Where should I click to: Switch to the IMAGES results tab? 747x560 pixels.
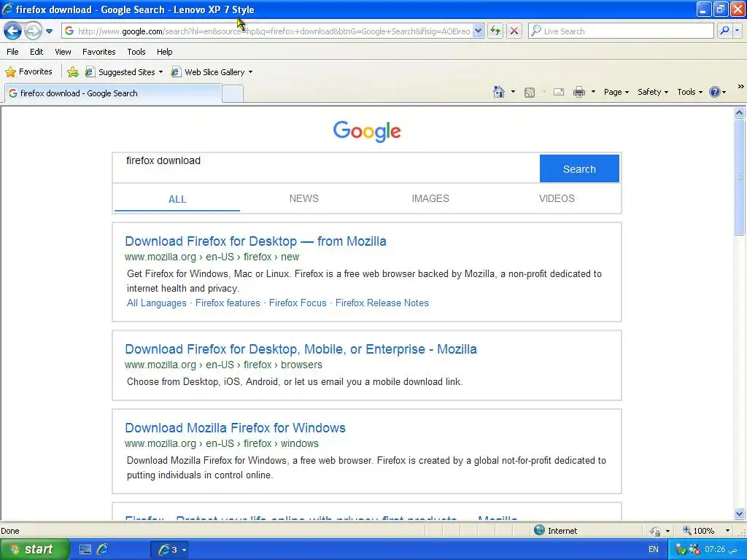click(x=430, y=198)
